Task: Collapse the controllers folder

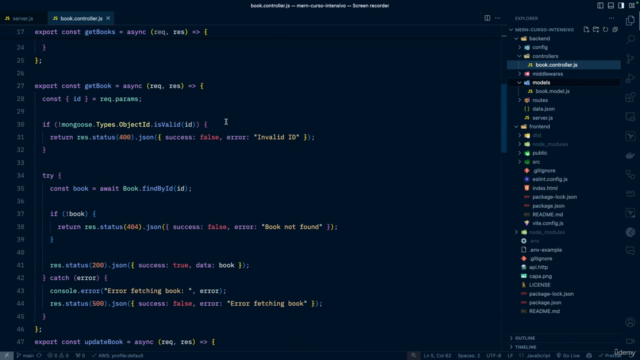Action: [x=545, y=56]
